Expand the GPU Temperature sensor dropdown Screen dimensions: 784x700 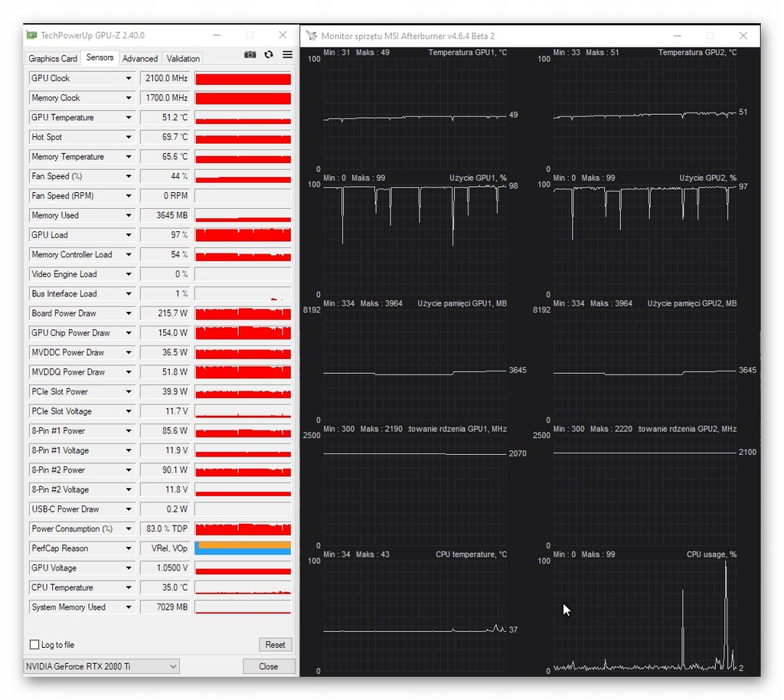coord(129,117)
